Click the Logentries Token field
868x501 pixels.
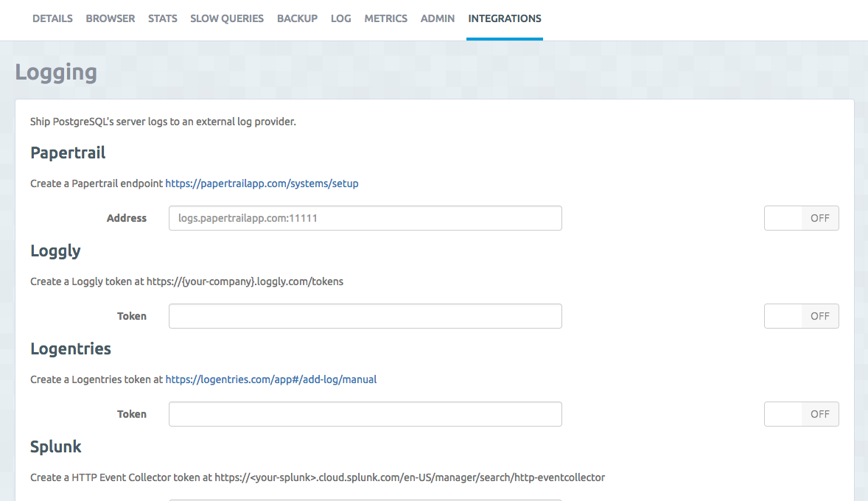365,413
